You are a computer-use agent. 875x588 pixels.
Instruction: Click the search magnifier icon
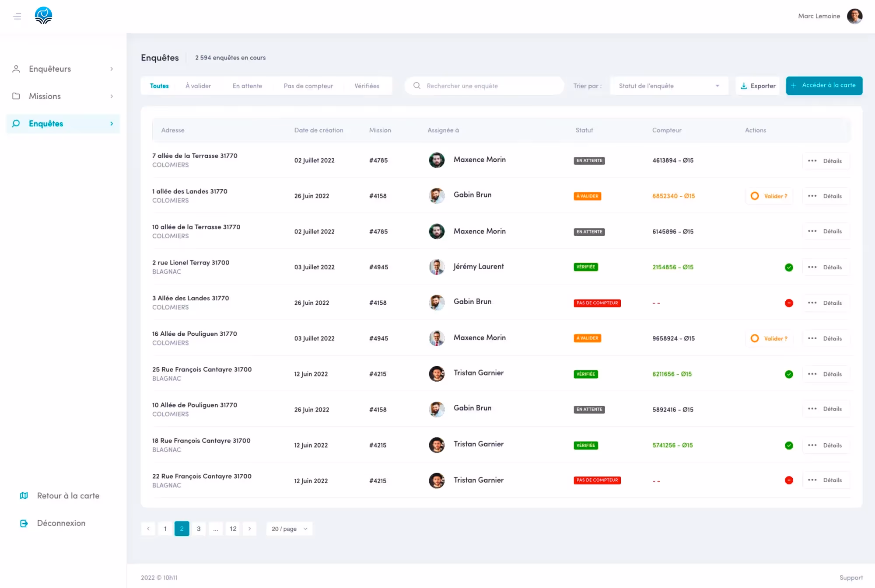tap(417, 86)
